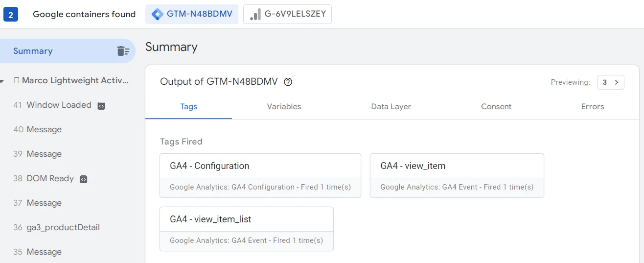
Task: Expand the Previewing chevron selector
Action: pyautogui.click(x=616, y=82)
